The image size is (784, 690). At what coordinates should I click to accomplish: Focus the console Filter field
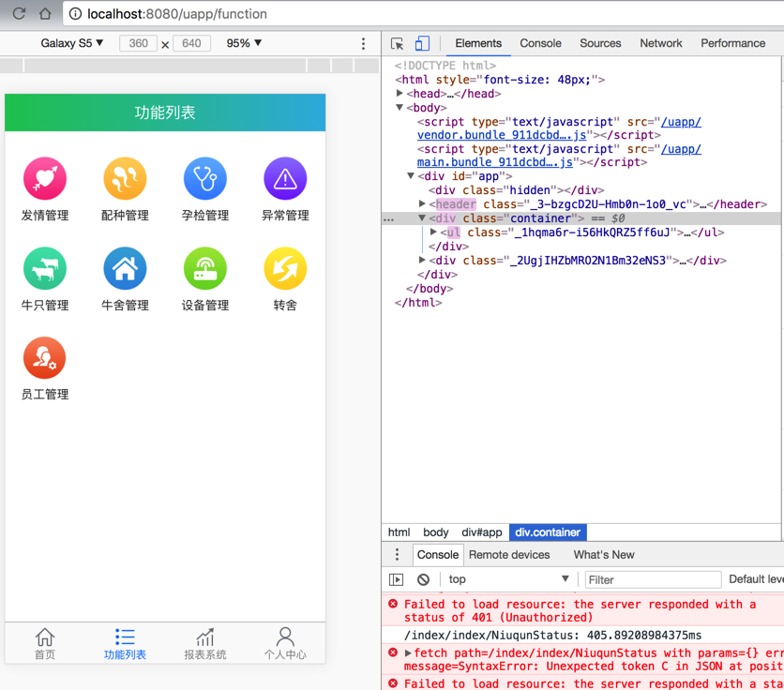pyautogui.click(x=653, y=579)
